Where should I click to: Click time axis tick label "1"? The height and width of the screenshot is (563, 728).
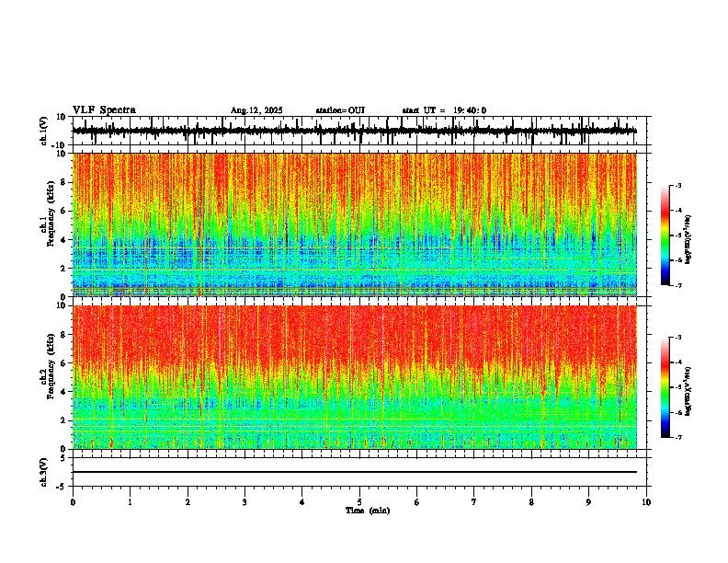click(131, 502)
